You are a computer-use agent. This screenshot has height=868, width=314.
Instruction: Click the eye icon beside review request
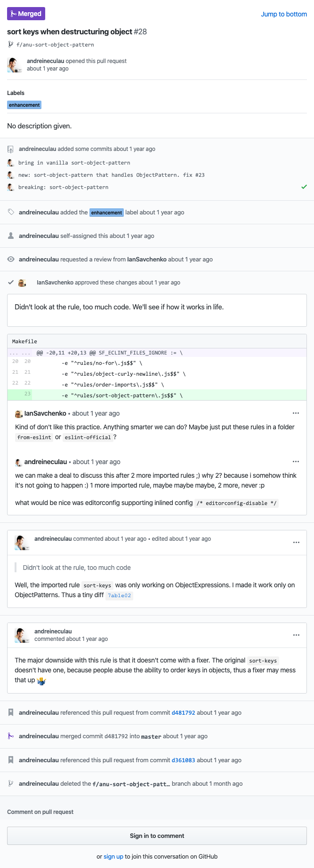pyautogui.click(x=11, y=259)
